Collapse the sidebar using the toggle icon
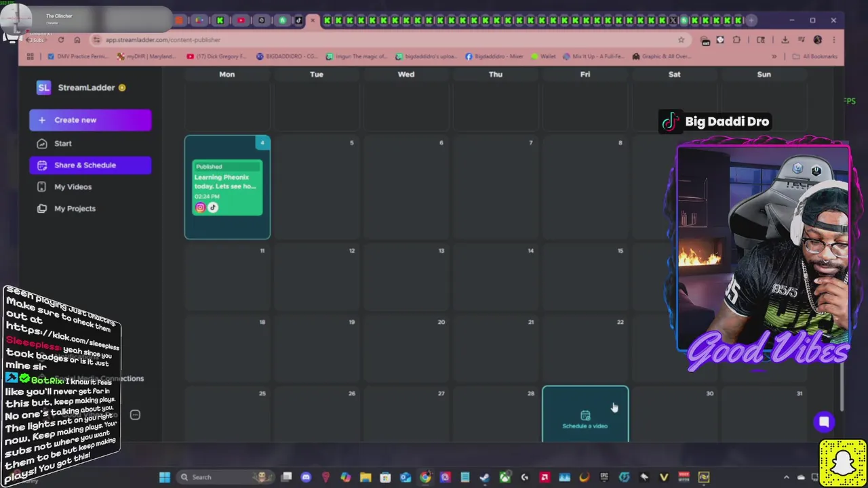868x488 pixels. tap(135, 415)
